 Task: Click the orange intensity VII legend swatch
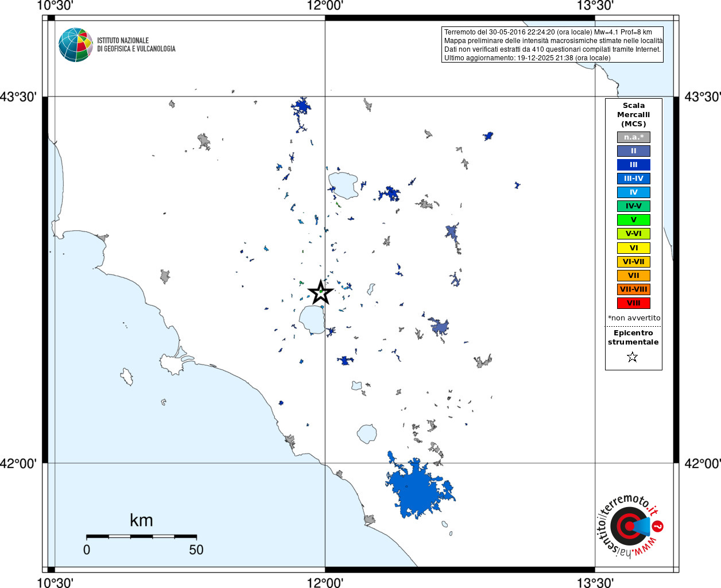point(633,276)
